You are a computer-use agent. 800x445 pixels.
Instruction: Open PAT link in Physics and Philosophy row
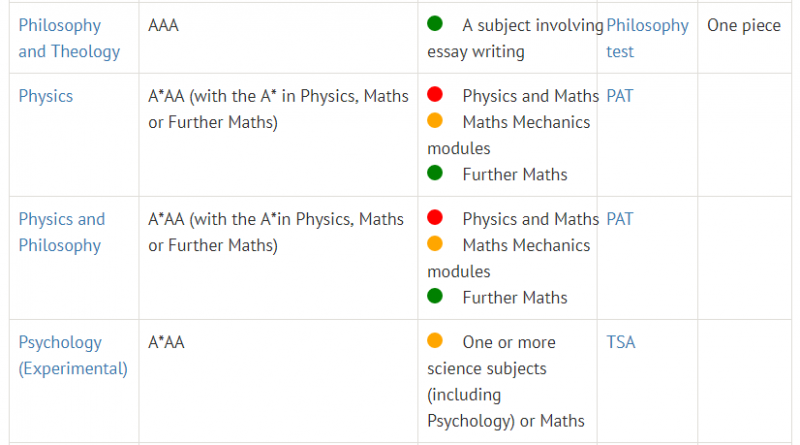(619, 219)
